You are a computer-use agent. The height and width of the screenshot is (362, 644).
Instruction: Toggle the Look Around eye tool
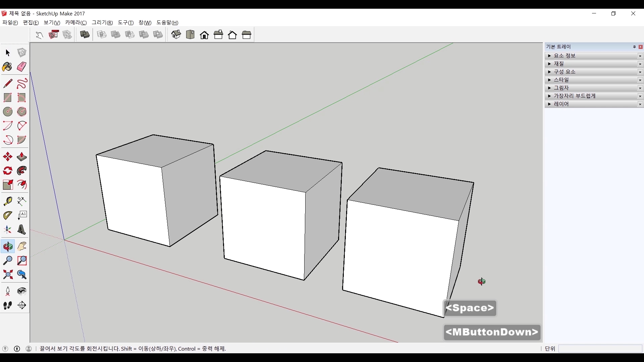pyautogui.click(x=22, y=291)
